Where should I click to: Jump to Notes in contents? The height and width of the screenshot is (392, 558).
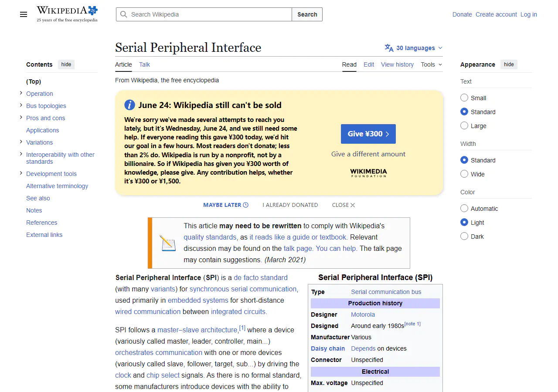pyautogui.click(x=34, y=210)
